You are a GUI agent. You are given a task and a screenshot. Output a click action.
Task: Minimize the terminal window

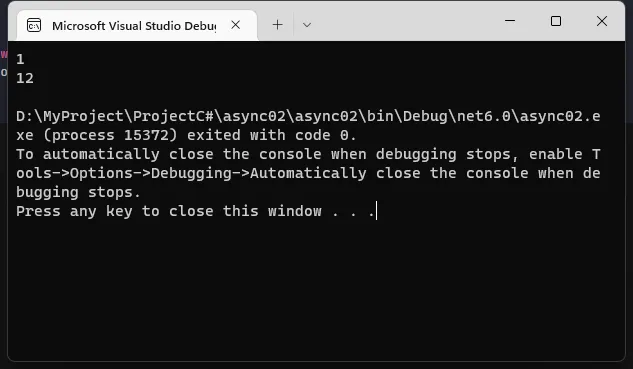(x=510, y=21)
